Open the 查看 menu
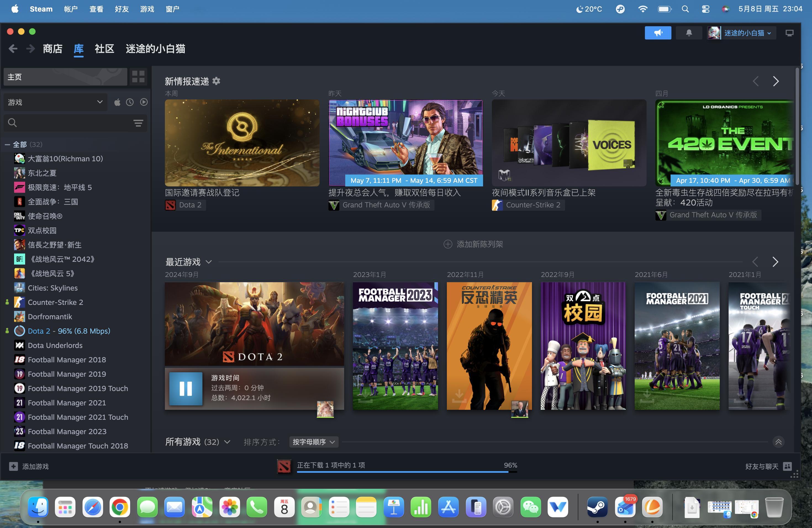Viewport: 812px width, 528px height. [x=96, y=9]
